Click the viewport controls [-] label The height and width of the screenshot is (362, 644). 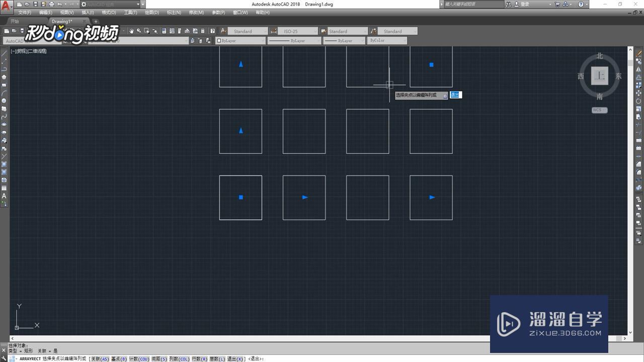click(13, 51)
